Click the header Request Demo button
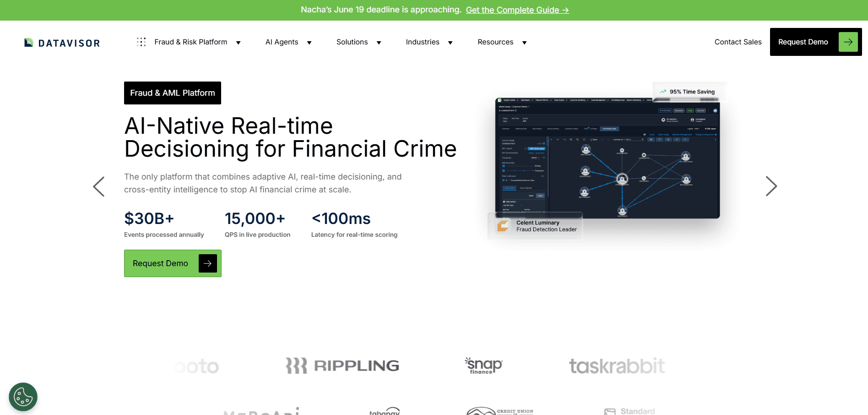Screen dimensions: 868x415 coord(816,42)
